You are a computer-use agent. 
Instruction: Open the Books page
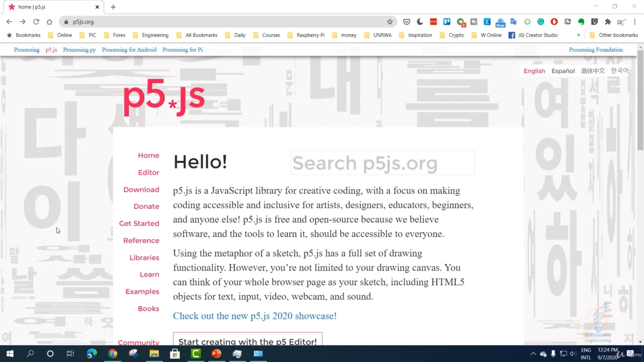148,309
